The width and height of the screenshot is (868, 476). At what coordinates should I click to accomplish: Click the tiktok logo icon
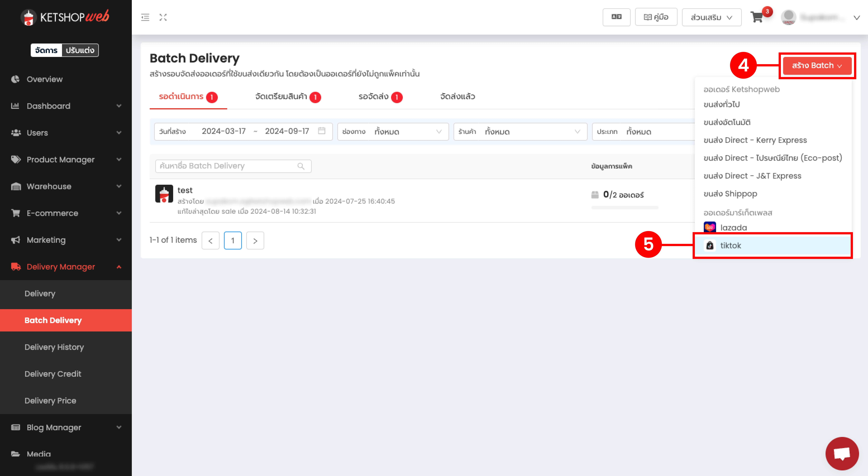(x=710, y=245)
